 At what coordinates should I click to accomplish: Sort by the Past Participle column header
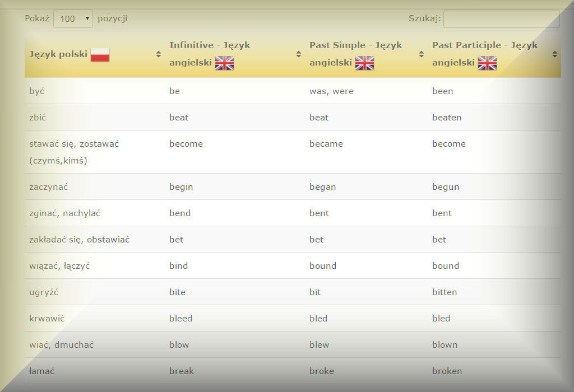(x=494, y=54)
